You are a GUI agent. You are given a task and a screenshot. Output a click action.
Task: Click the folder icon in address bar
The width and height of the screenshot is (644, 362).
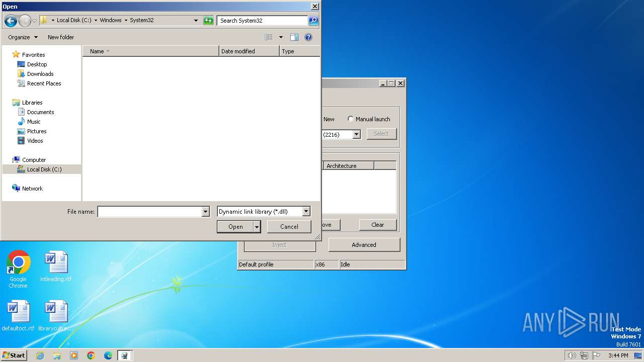(44, 20)
